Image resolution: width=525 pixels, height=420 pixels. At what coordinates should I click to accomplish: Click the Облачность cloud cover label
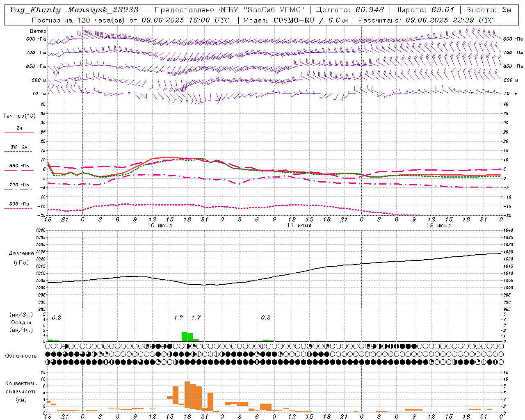point(21,356)
